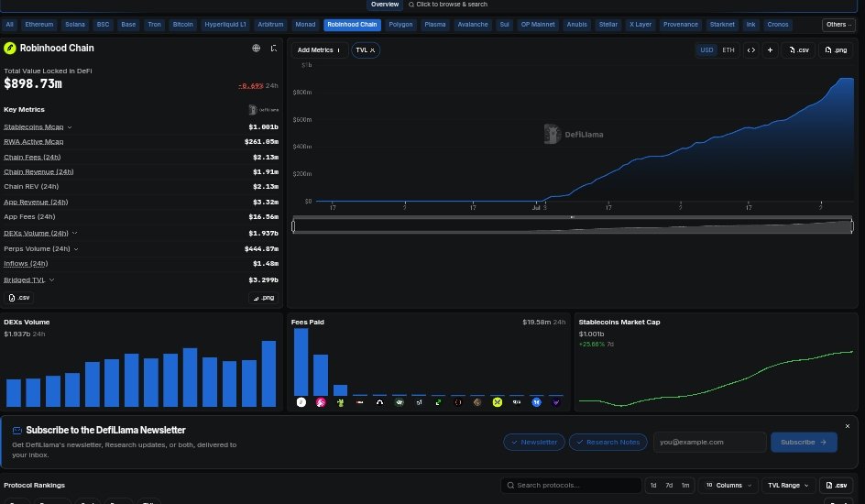Open the website globe icon for Robinhood Chain
This screenshot has height=504, width=865.
click(x=256, y=48)
